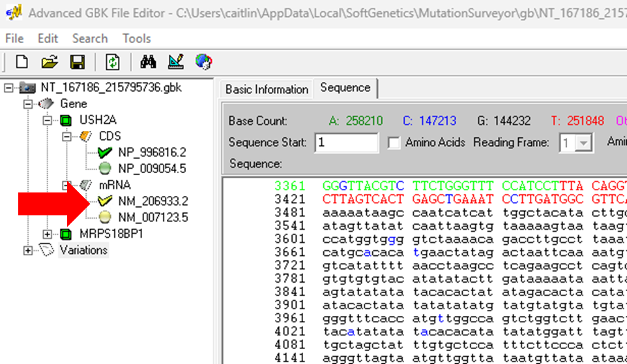Click the NT_167186 file folder icon
Screen dimensions: 627x364
27,87
